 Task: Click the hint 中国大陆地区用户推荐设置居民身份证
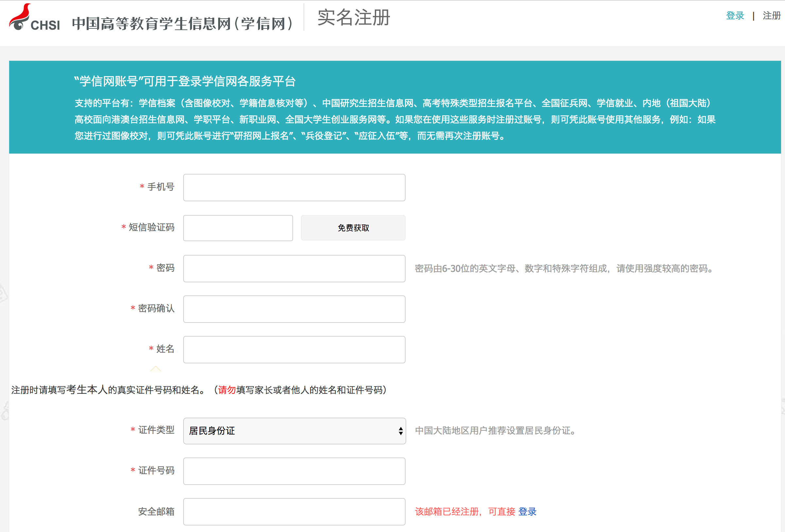pyautogui.click(x=495, y=430)
